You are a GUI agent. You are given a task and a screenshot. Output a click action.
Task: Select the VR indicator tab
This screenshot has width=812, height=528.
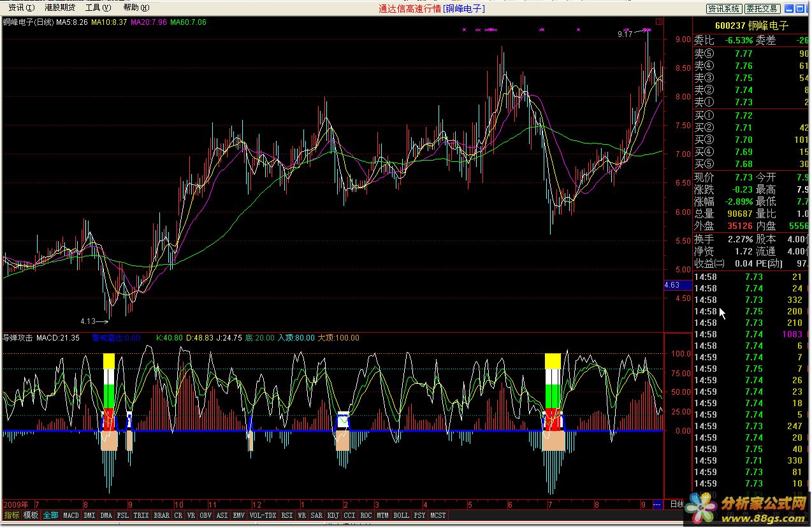[x=191, y=515]
